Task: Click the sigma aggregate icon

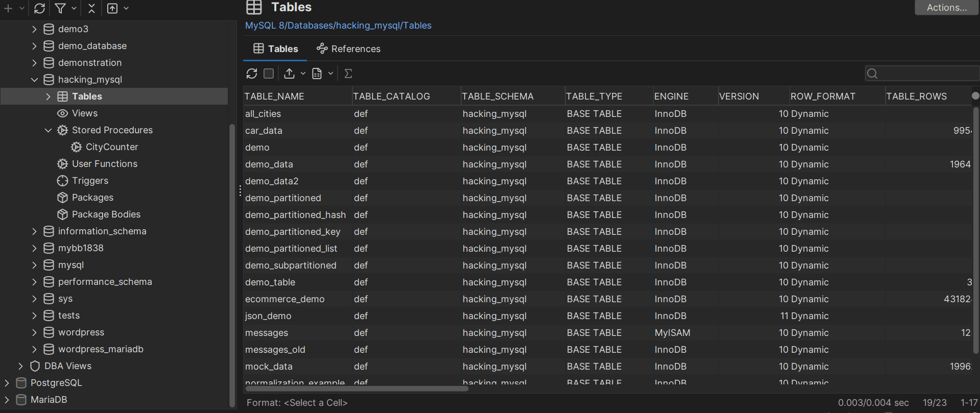Action: click(348, 74)
